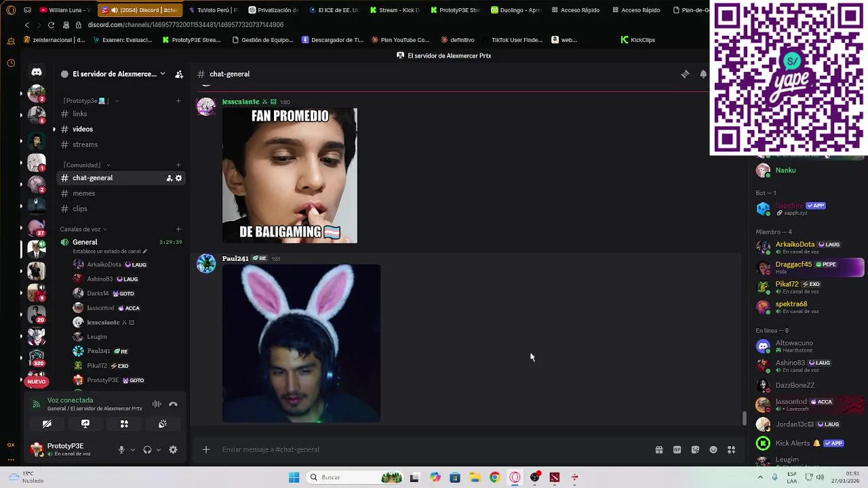Reload the page in browser toolbar
This screenshot has height=488, width=868.
tap(51, 25)
